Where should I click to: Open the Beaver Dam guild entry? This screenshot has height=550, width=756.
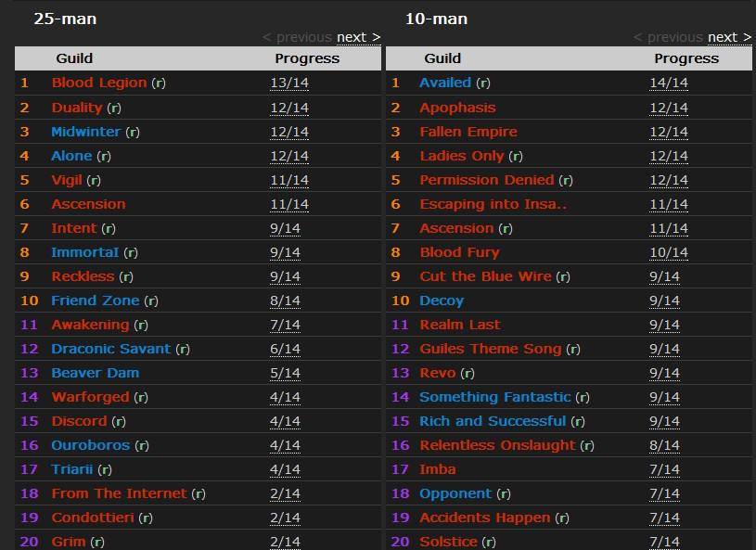pyautogui.click(x=95, y=373)
